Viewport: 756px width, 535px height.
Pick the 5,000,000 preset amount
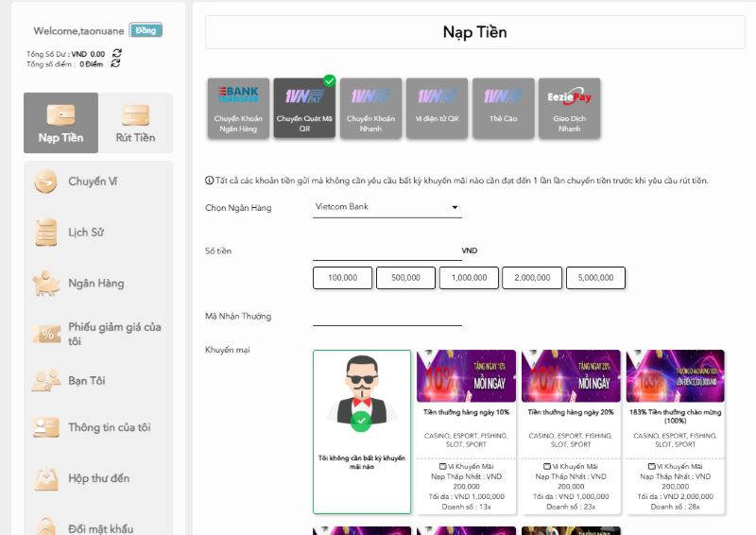point(595,278)
